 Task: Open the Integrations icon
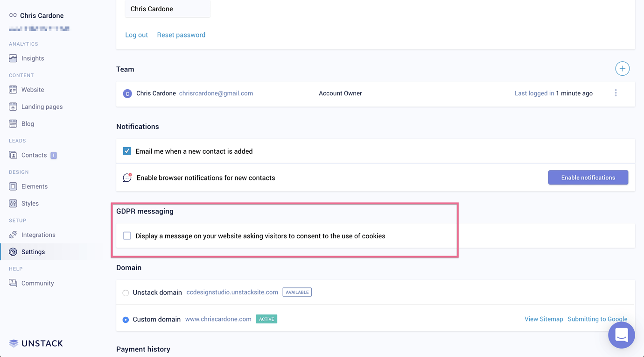(13, 234)
